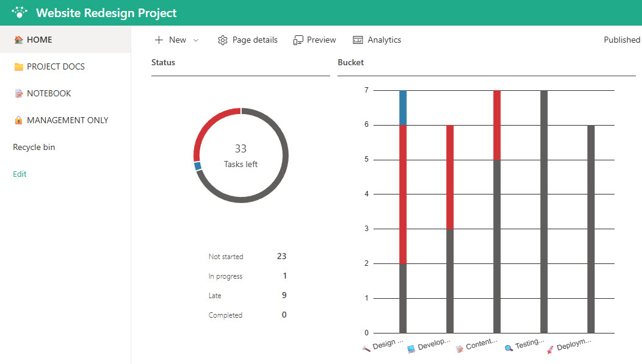Open the PROJECT DOCS folder icon
Screen dimensions: 642x364
(x=18, y=66)
